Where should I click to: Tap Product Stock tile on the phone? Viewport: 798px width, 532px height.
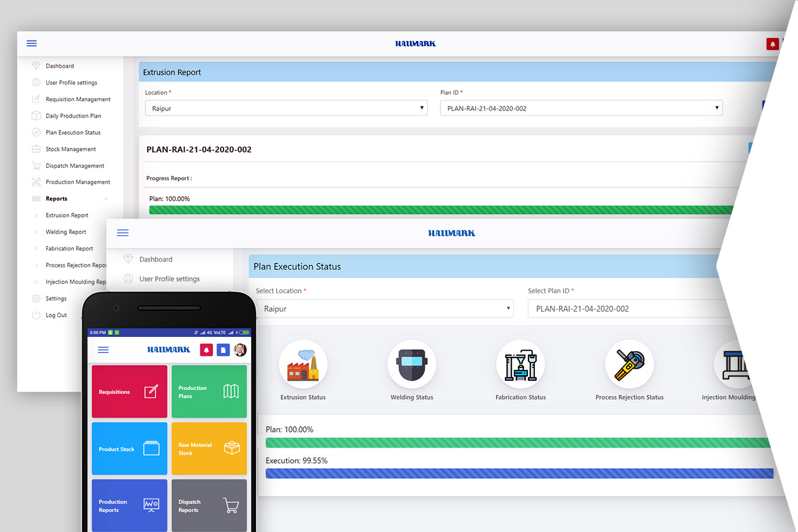click(129, 449)
